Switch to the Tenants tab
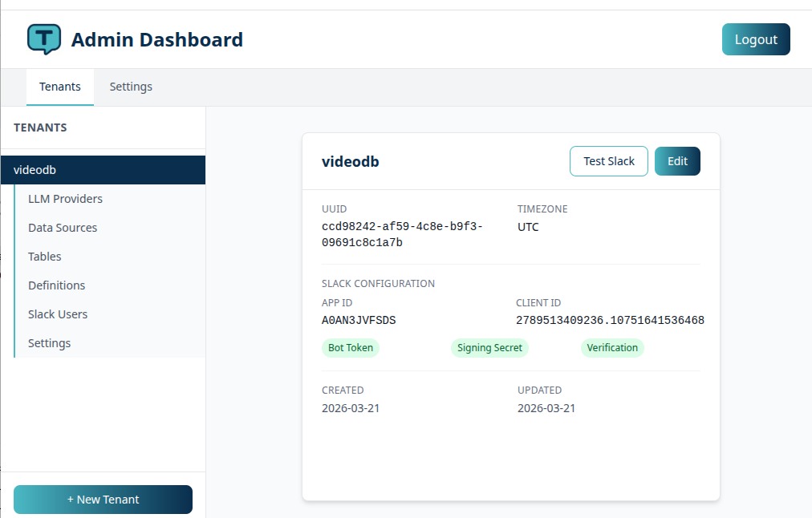 pos(60,87)
